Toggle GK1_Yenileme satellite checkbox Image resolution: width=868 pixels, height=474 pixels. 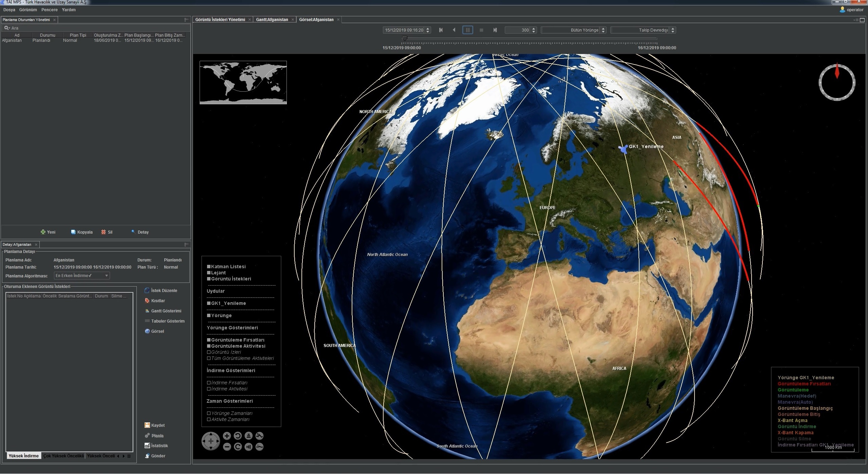[209, 304]
